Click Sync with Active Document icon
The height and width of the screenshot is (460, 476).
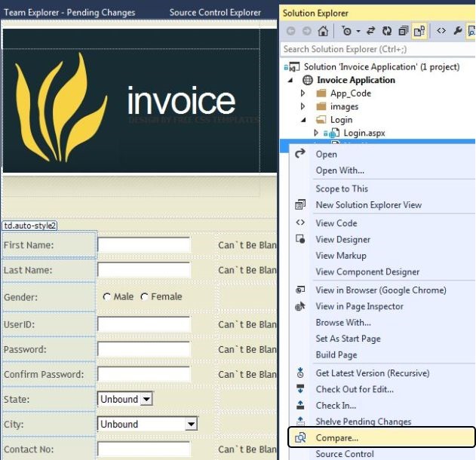point(370,31)
